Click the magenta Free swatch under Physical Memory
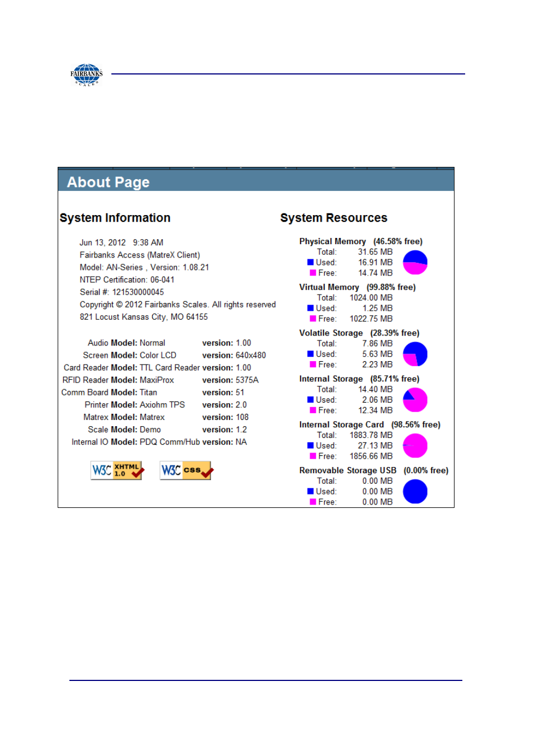 click(x=313, y=273)
